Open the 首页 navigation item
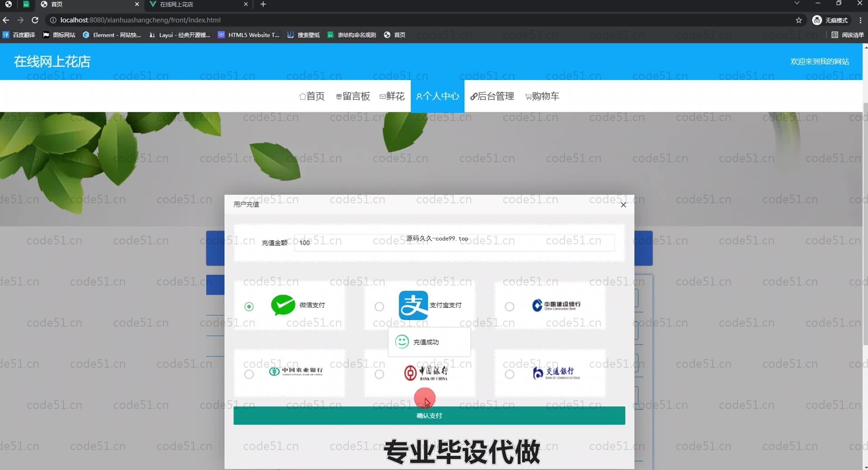This screenshot has height=470, width=868. tap(312, 96)
